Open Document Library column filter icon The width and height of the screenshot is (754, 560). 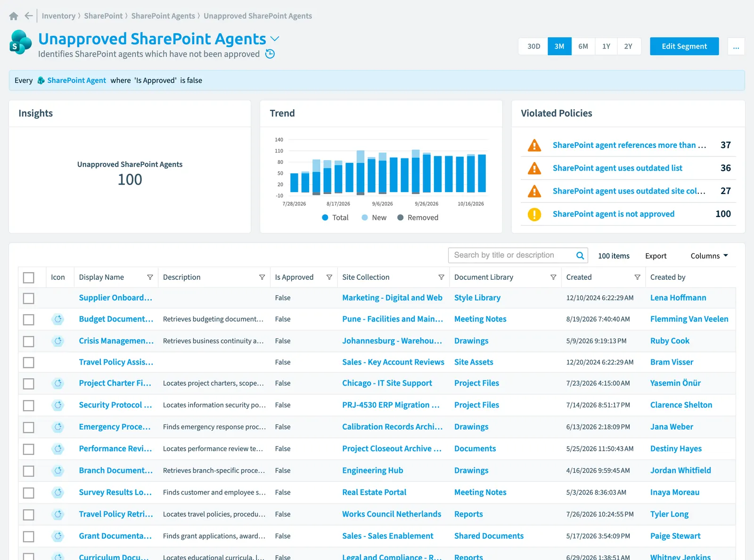click(x=553, y=277)
